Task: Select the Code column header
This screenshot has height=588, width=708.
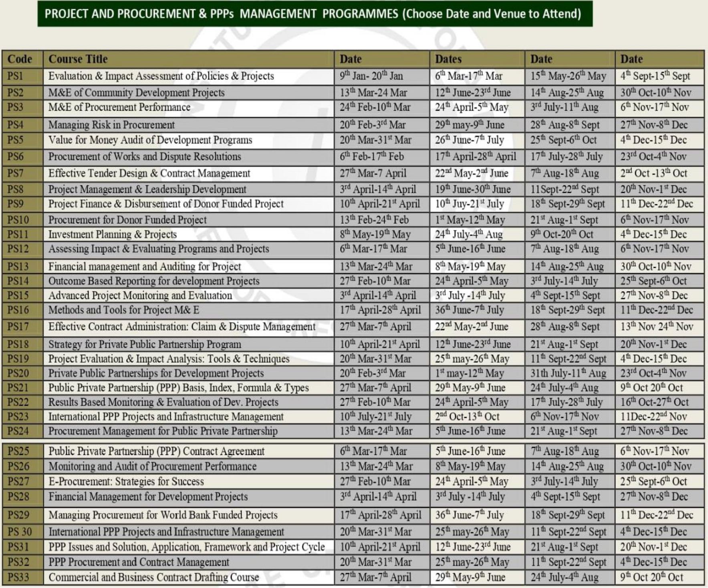Action: coord(20,59)
